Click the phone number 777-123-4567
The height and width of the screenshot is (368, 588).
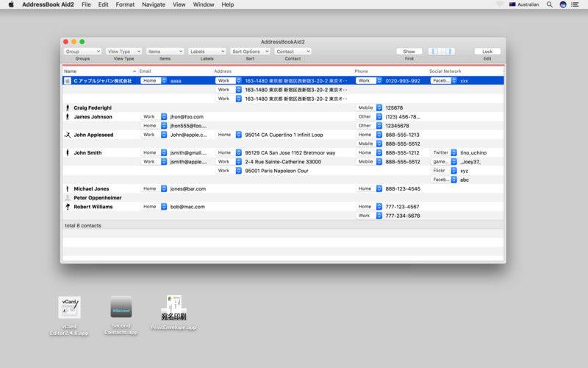click(x=402, y=207)
